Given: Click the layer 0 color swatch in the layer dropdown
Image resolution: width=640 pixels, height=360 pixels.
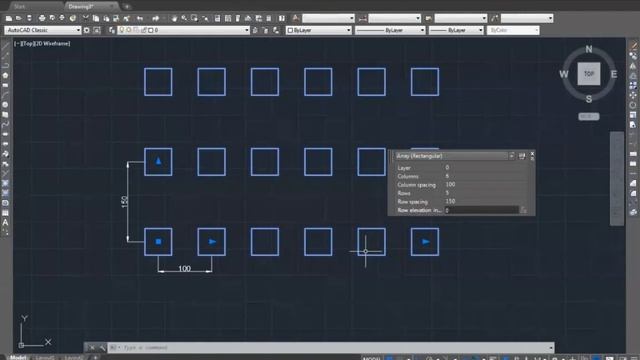Looking at the screenshot, I should (x=151, y=30).
